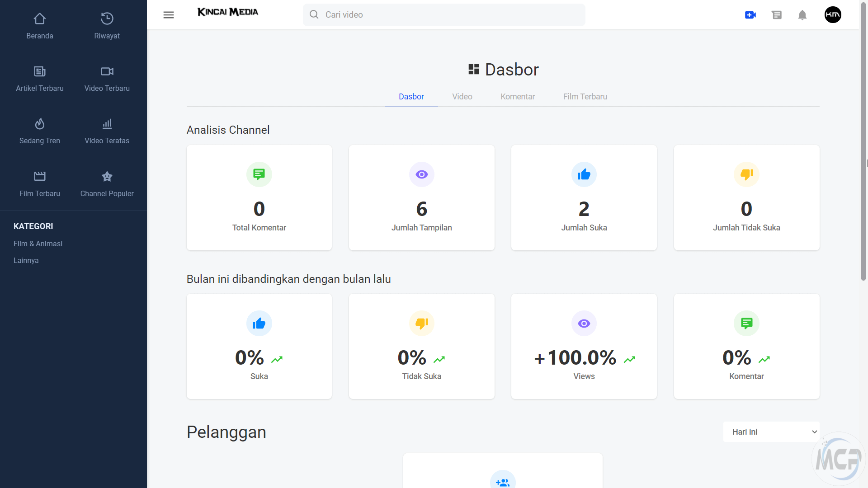Click the upload video camera icon

tap(750, 15)
